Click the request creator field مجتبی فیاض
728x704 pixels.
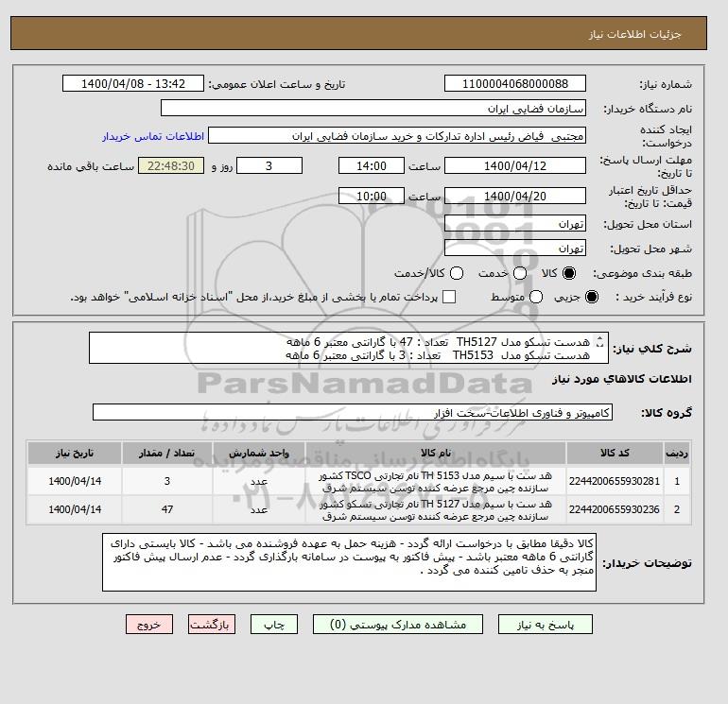[x=397, y=136]
